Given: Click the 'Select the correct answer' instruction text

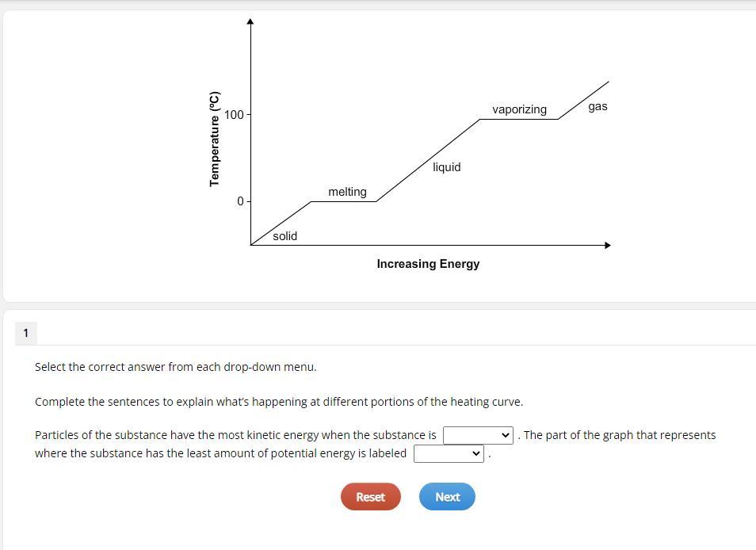Looking at the screenshot, I should 175,367.
